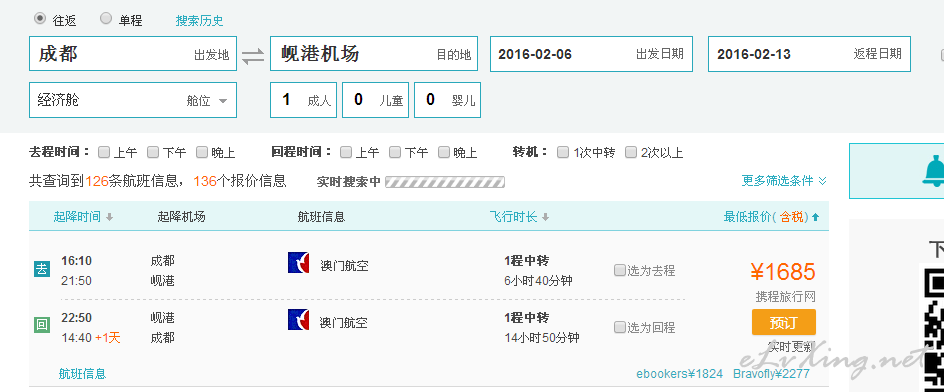The width and height of the screenshot is (944, 392).
Task: Click Air Macau logo on return flight
Action: [x=299, y=320]
